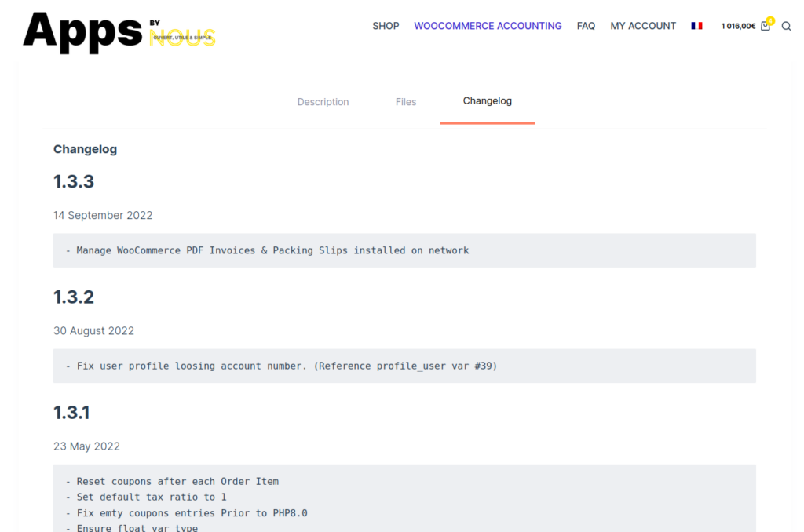Viewport: 804px width, 532px height.
Task: Open the FAQ menu item
Action: pos(586,25)
